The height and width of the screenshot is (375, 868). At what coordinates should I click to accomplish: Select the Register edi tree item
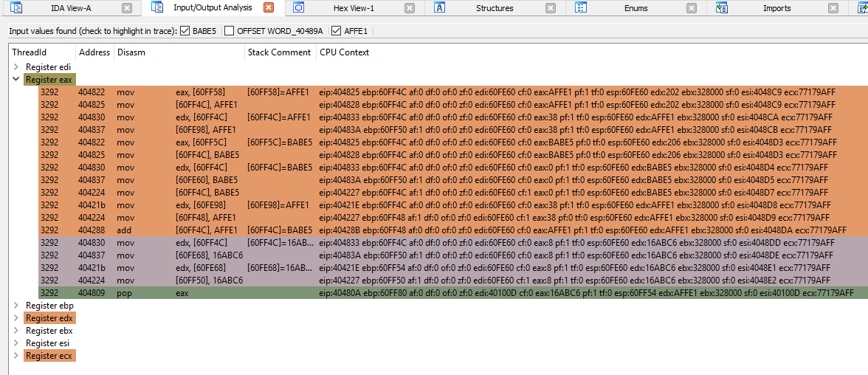[48, 67]
